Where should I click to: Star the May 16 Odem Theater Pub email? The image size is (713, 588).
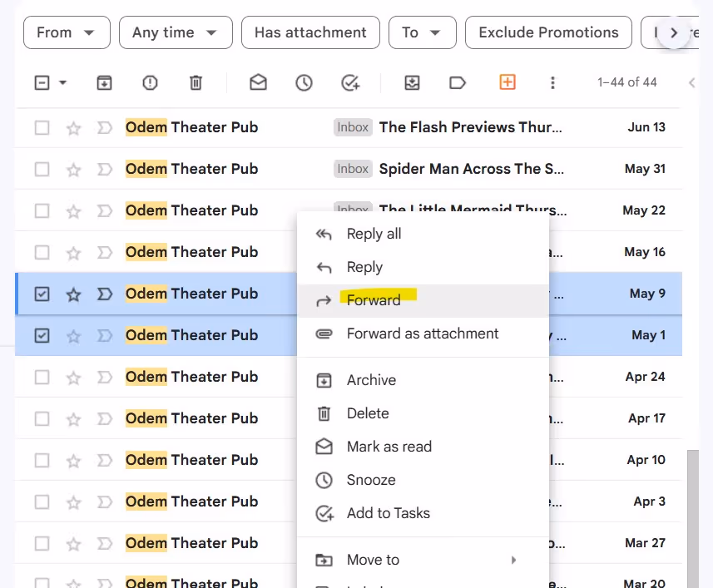click(74, 253)
